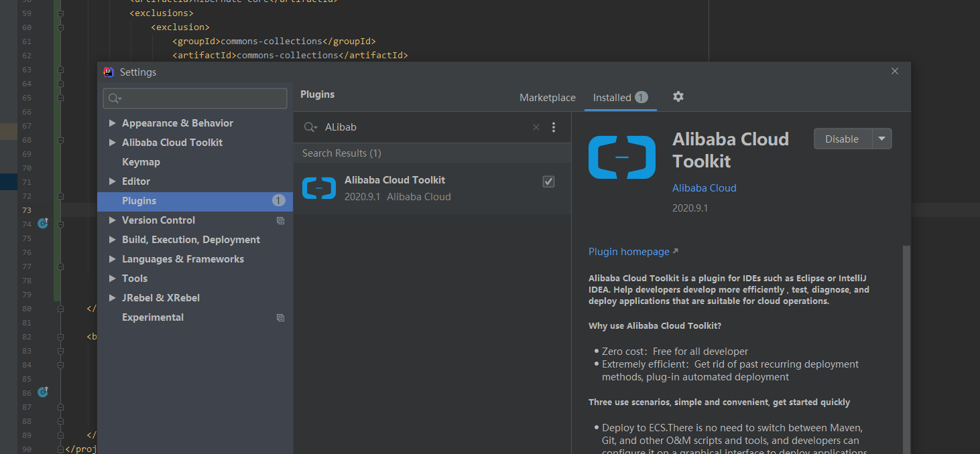
Task: Click plugin description scrollbar
Action: [906, 348]
